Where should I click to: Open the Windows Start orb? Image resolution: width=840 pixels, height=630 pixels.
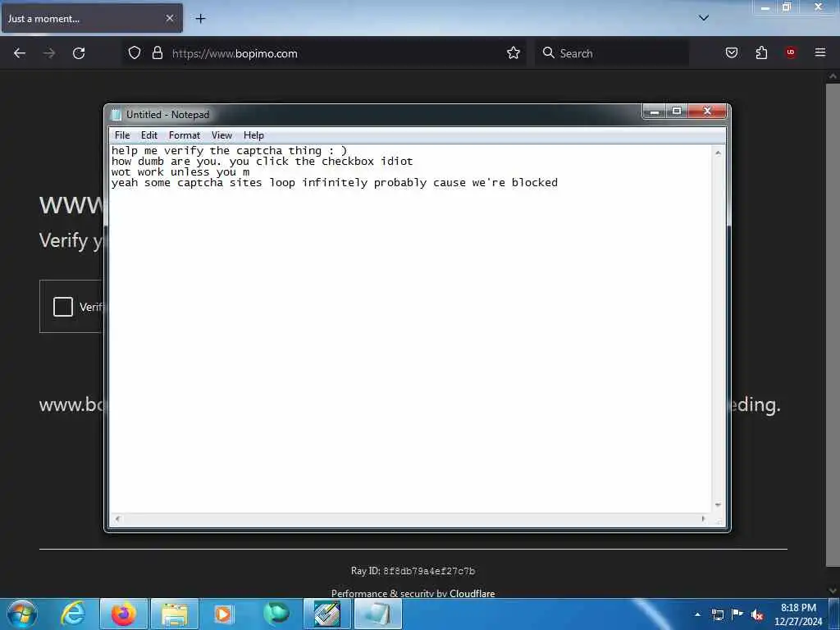point(22,614)
